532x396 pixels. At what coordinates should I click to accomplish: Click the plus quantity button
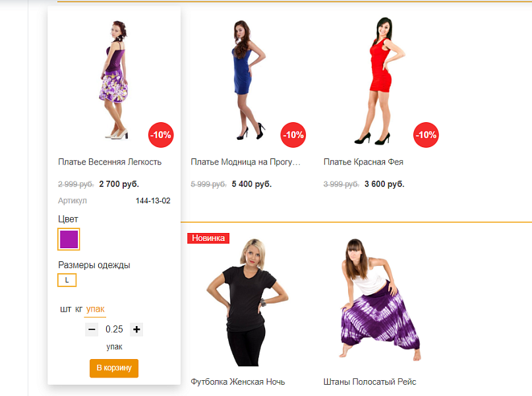[x=136, y=329]
